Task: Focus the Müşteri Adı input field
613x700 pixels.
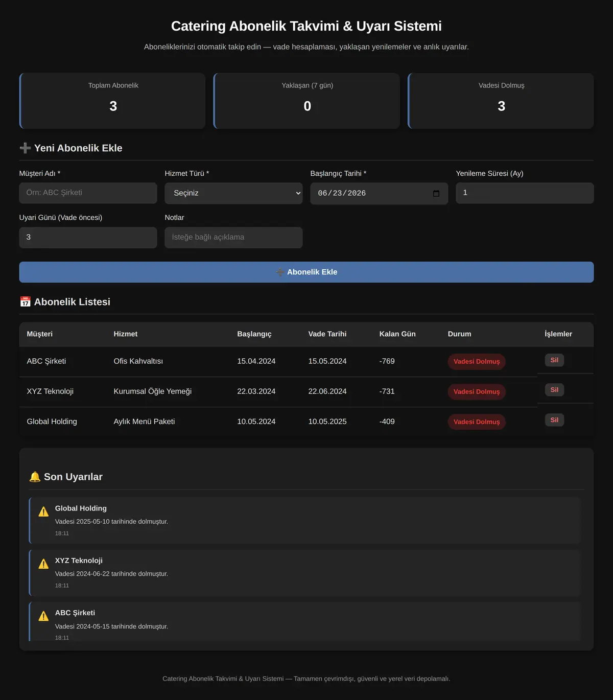Action: 88,193
